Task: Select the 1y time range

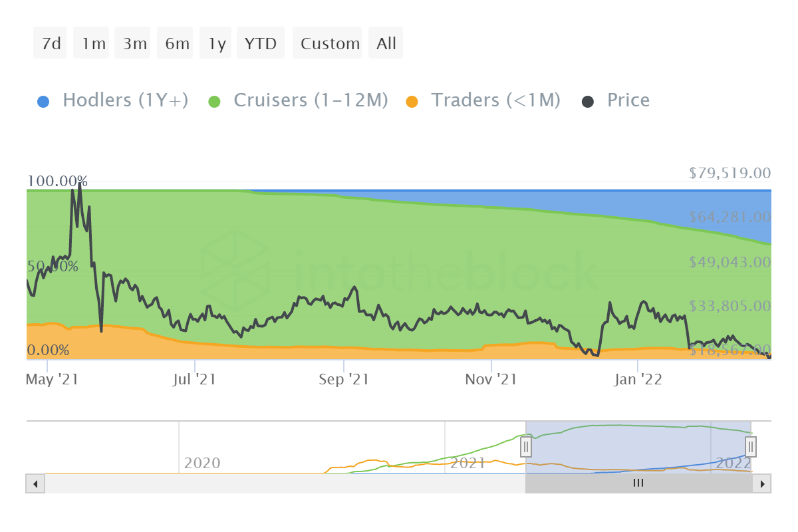Action: (x=215, y=43)
